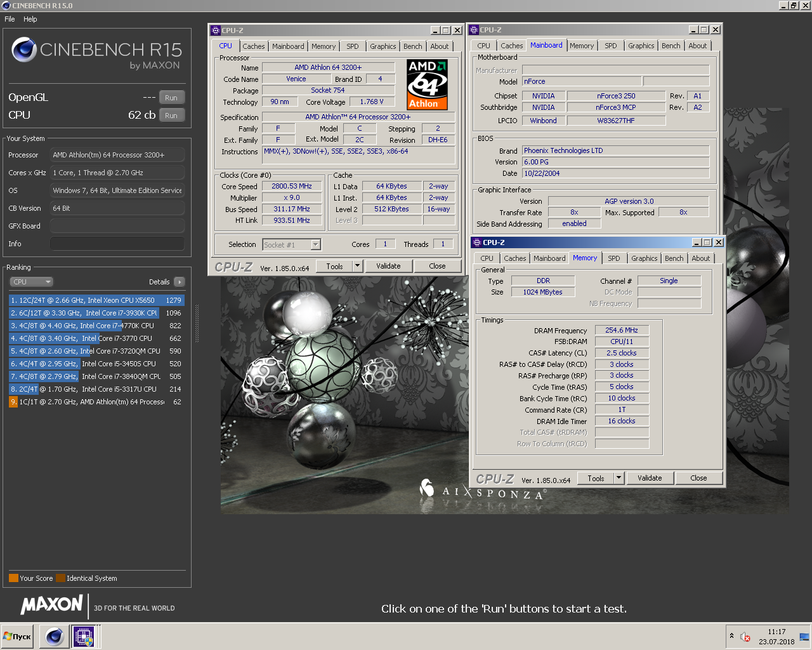Switch to the SPD tab in the CPU window
This screenshot has height=650, width=812.
[353, 46]
